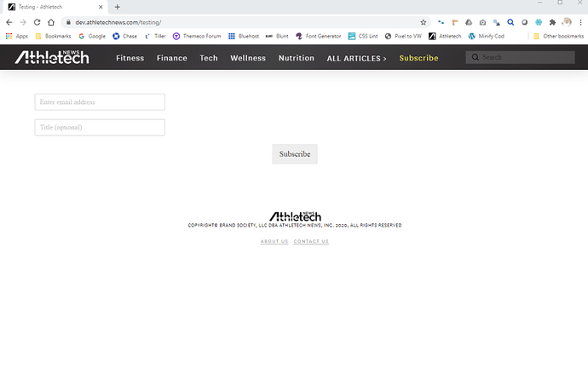The width and height of the screenshot is (588, 368).
Task: Click the footer Athletech logo
Action: 295,216
